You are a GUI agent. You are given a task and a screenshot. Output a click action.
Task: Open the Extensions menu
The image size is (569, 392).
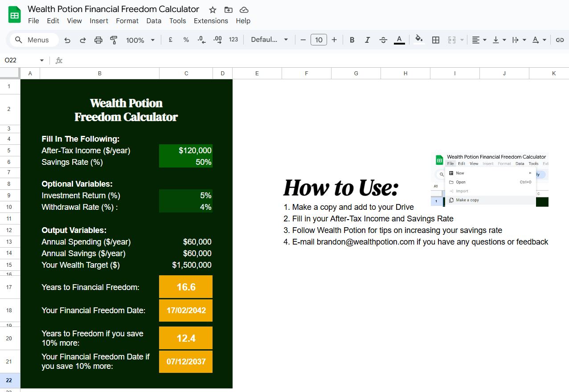[211, 21]
